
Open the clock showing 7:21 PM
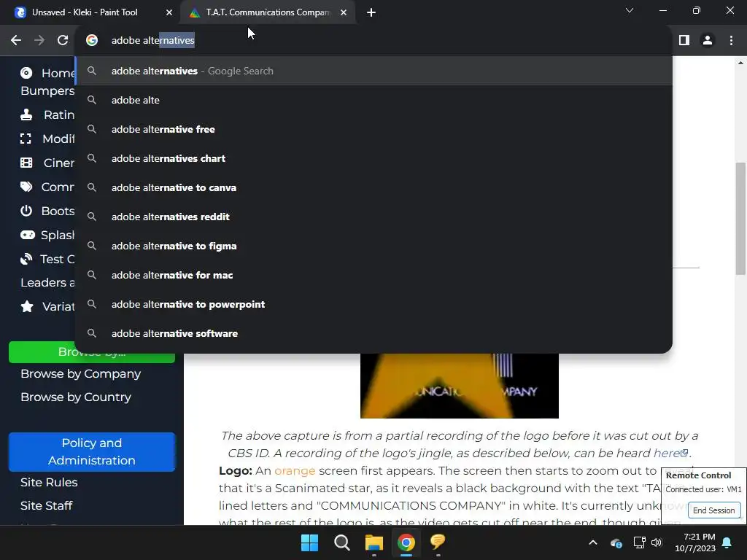click(x=695, y=542)
